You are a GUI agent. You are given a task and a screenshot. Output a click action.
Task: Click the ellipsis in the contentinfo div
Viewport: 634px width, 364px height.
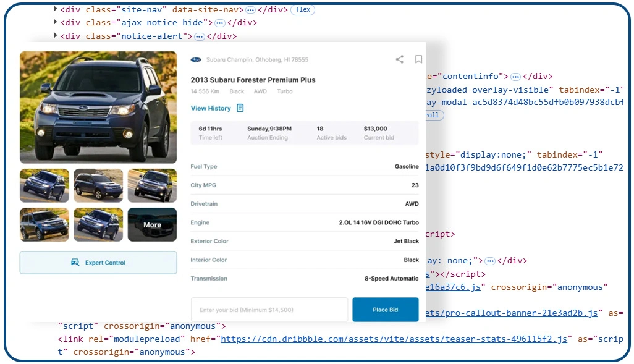pyautogui.click(x=515, y=77)
